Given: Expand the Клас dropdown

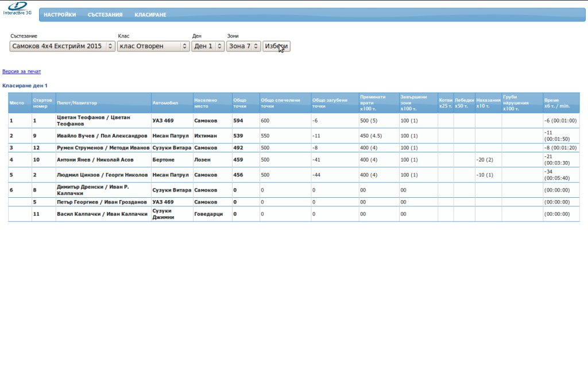Looking at the screenshot, I should click(x=153, y=46).
